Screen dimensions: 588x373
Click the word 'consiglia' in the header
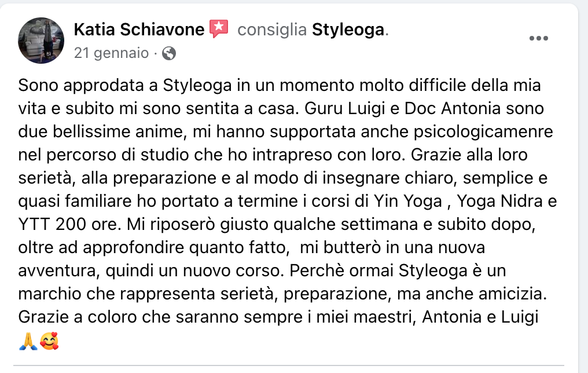point(271,29)
